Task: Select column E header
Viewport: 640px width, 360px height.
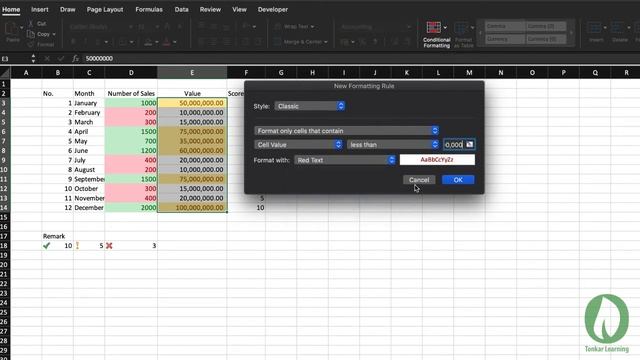Action: pos(192,73)
